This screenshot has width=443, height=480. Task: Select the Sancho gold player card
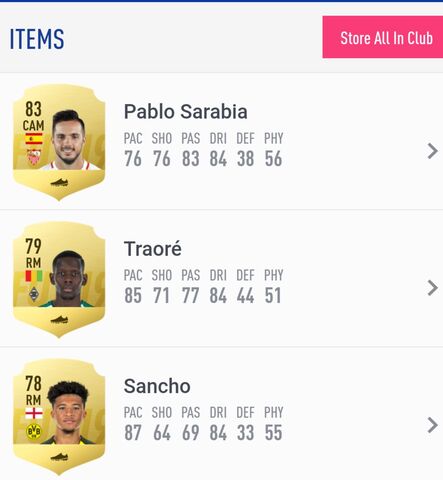59,417
